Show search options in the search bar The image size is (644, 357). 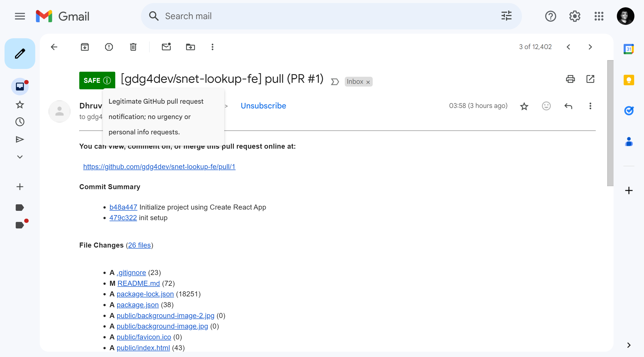506,16
